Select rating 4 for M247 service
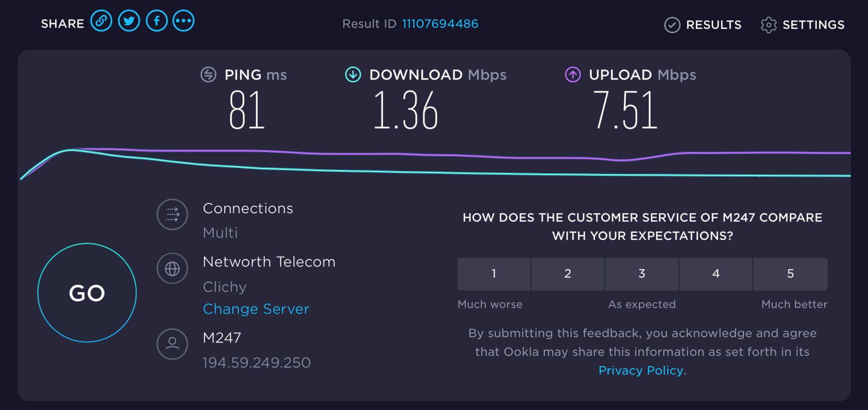 (x=716, y=274)
